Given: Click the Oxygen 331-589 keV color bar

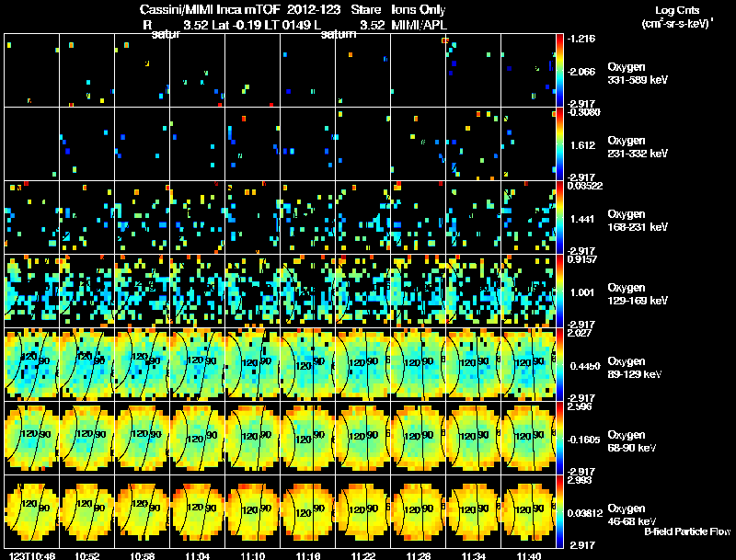Looking at the screenshot, I should tap(559, 71).
